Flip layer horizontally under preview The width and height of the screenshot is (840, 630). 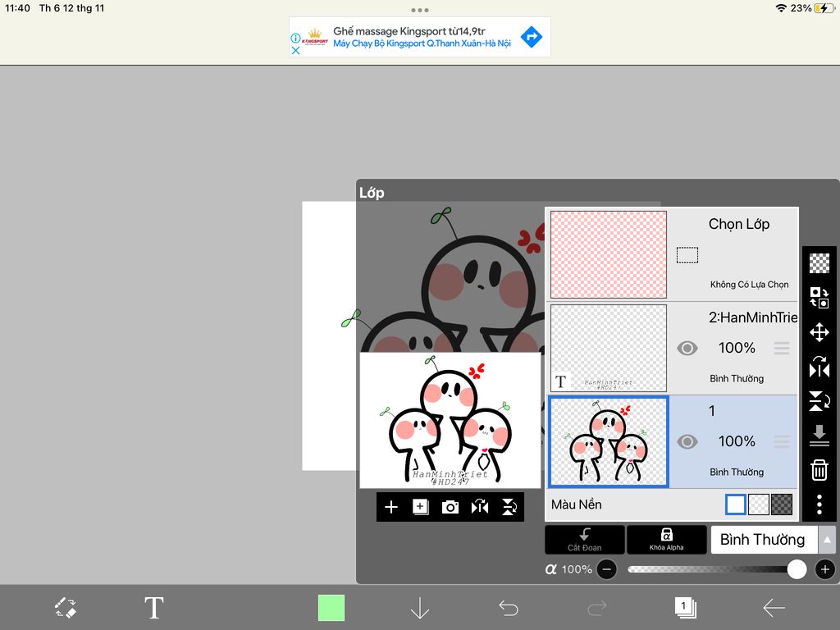[479, 507]
